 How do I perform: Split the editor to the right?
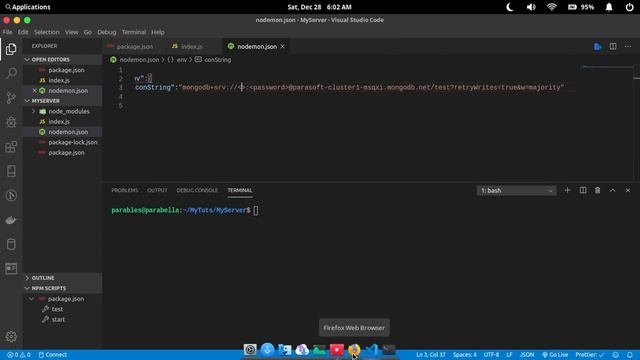[613, 47]
